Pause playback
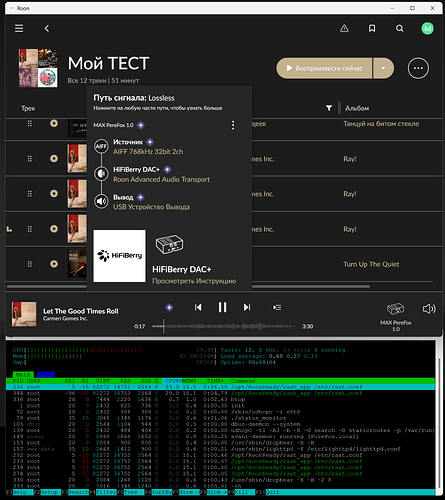 coord(222,307)
